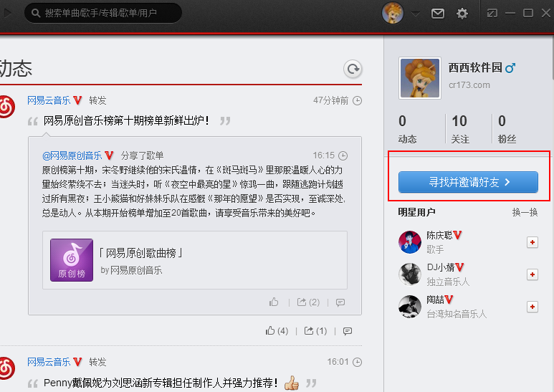Click 换一换 to refresh star users
Screen dimensions: 554x392
coord(525,212)
